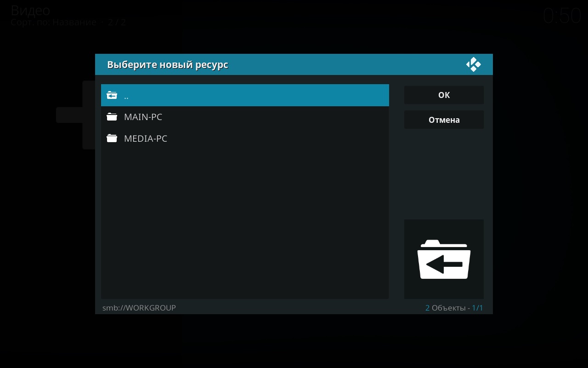Click the large folder-back preview thumbnail

coord(444,259)
